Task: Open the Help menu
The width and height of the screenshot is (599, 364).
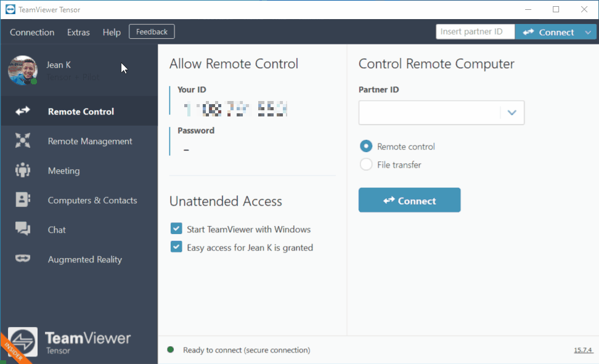Action: 112,32
